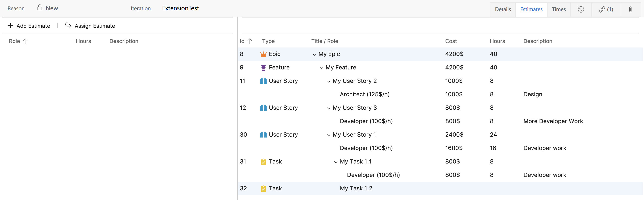
Task: Click the task clipboard icon on row 31
Action: (263, 162)
